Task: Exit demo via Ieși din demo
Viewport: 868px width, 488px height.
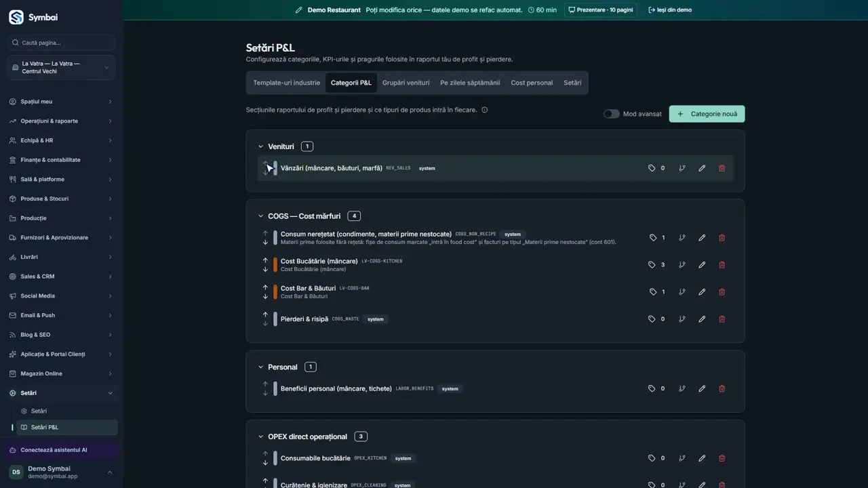Action: (670, 10)
